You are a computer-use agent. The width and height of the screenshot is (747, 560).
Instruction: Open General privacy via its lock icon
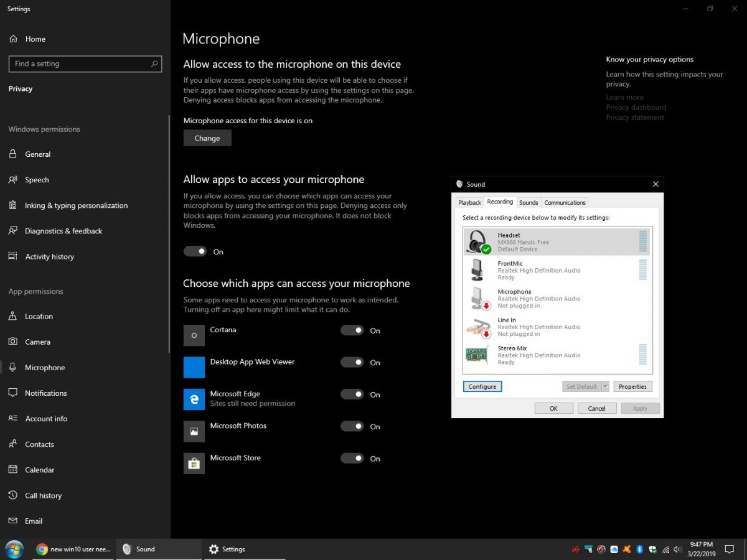point(13,154)
